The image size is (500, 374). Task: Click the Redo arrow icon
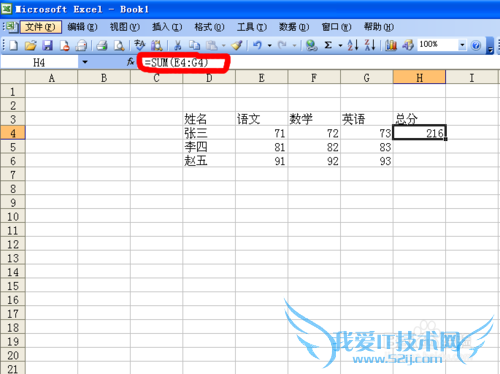[x=282, y=45]
